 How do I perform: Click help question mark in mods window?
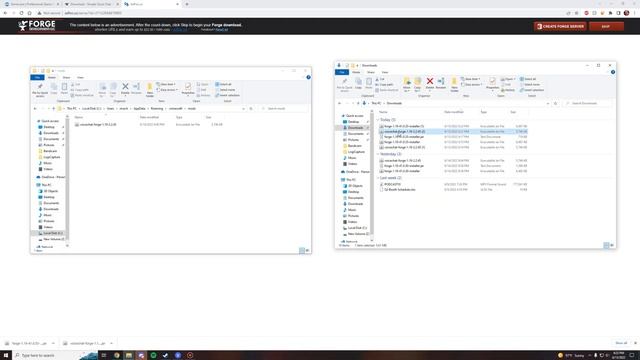[308, 77]
